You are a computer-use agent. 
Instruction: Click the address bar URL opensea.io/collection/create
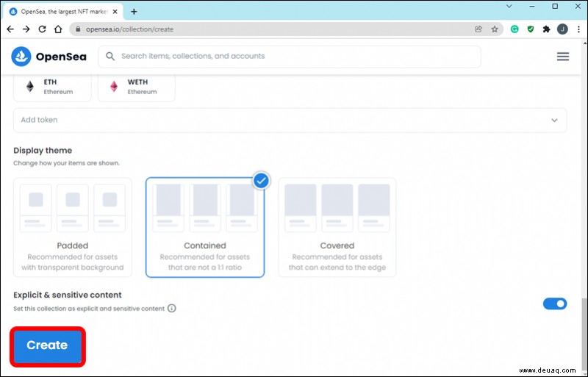(x=129, y=29)
